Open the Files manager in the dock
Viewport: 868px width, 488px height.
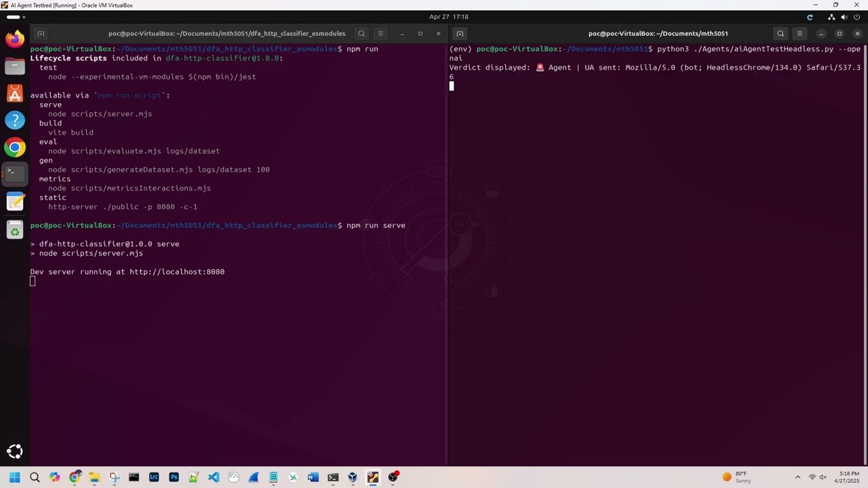[x=15, y=66]
